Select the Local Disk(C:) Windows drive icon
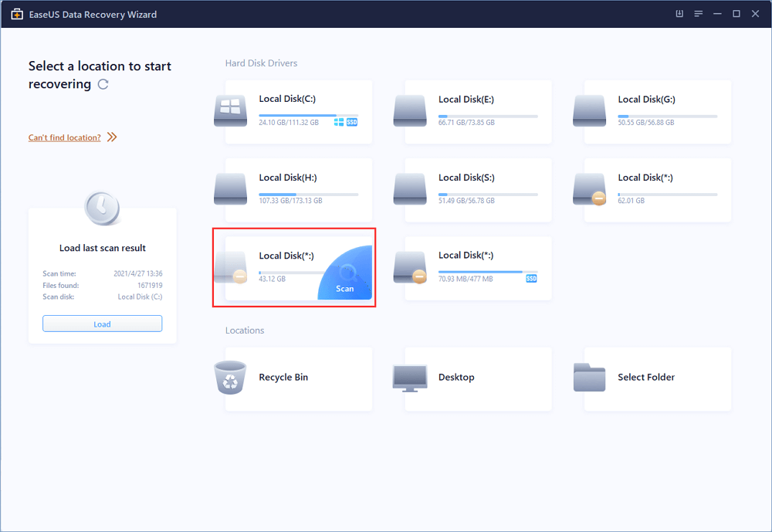Viewport: 772px width, 532px height. point(230,111)
